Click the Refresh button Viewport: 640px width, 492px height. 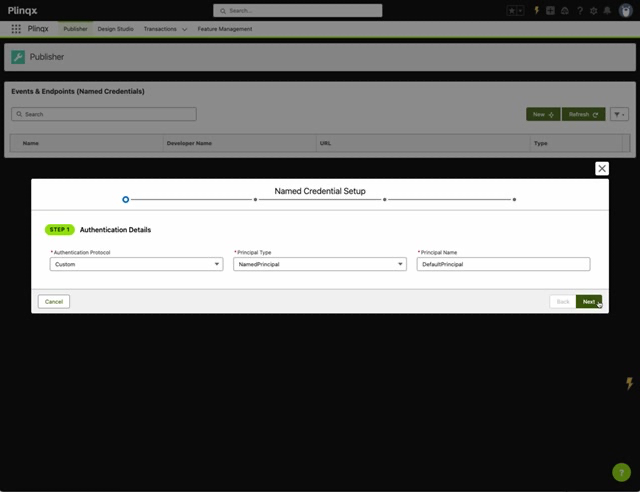pos(583,114)
